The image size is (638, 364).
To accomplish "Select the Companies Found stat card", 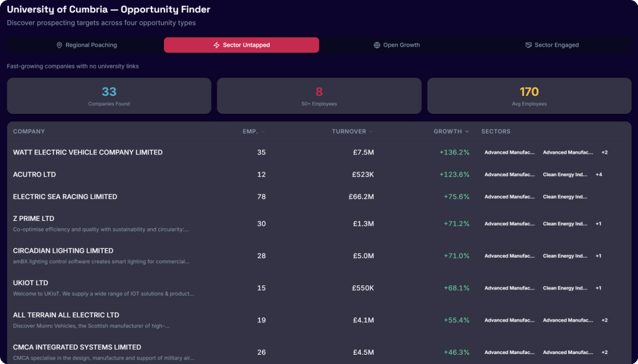I will (109, 96).
